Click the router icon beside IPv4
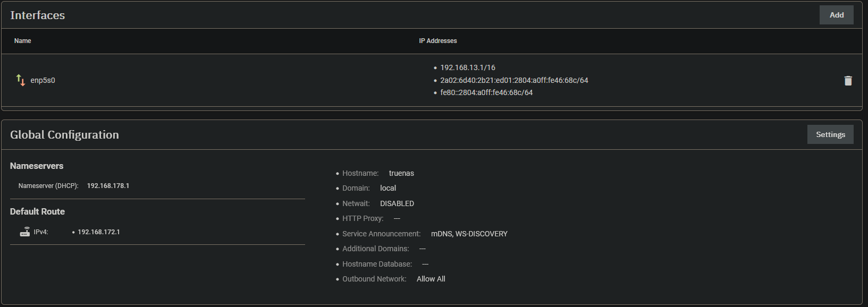The image size is (868, 307). (25, 232)
